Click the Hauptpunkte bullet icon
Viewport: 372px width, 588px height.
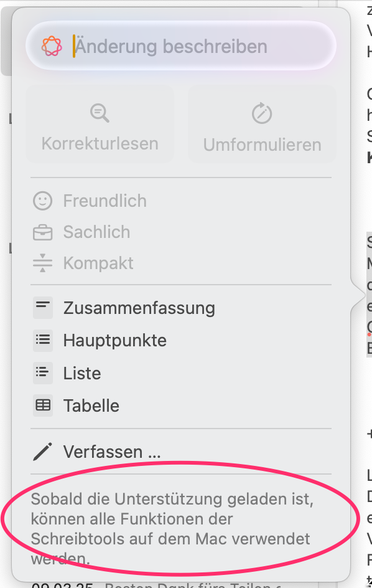click(x=43, y=341)
